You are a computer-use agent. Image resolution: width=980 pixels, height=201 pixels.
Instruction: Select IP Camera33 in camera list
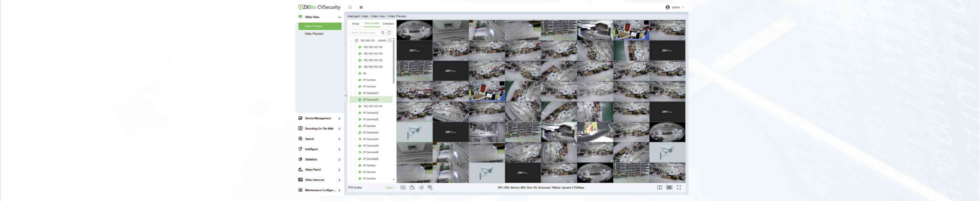click(x=371, y=93)
